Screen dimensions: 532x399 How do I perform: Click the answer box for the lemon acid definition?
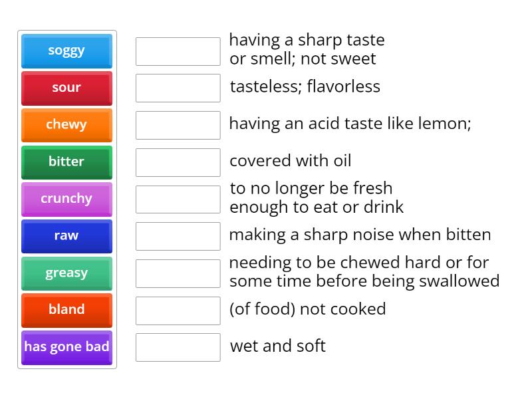(x=177, y=124)
